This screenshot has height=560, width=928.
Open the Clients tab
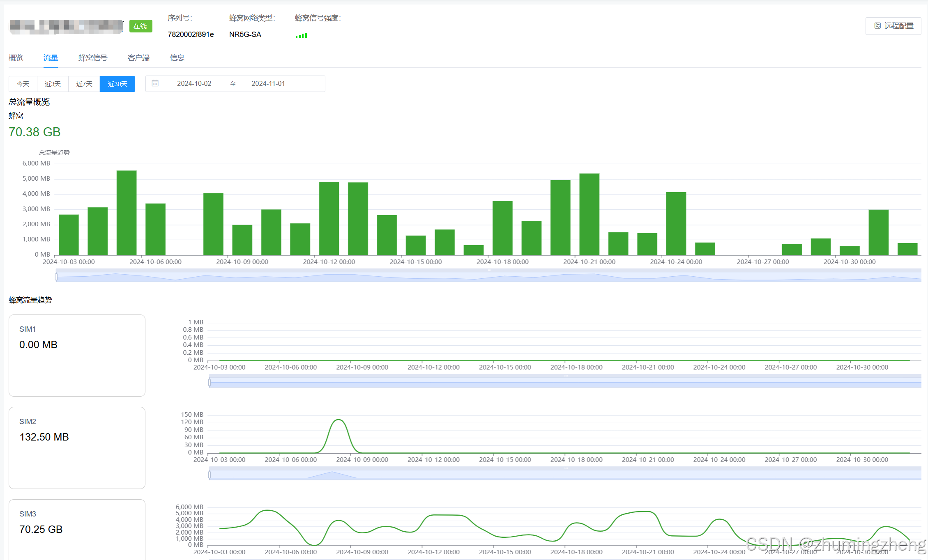(x=138, y=58)
